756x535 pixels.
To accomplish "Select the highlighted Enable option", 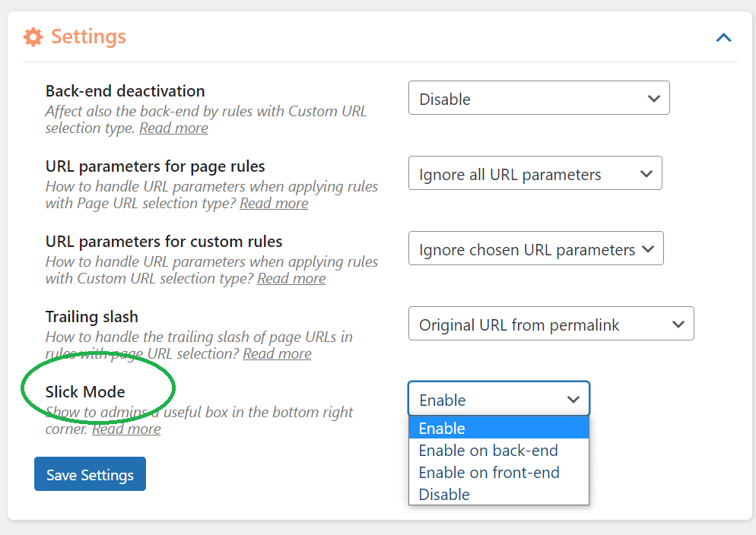I will point(498,428).
